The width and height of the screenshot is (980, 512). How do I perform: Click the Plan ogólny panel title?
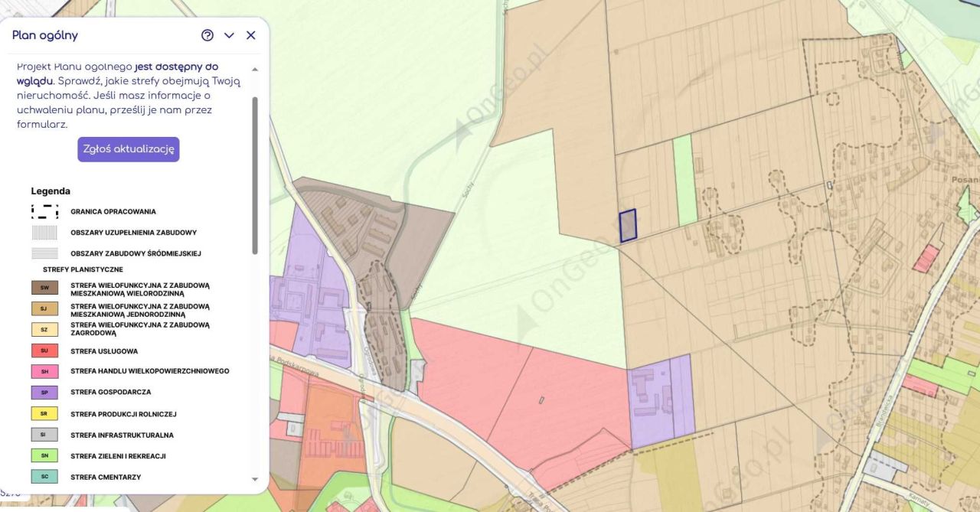tap(45, 35)
